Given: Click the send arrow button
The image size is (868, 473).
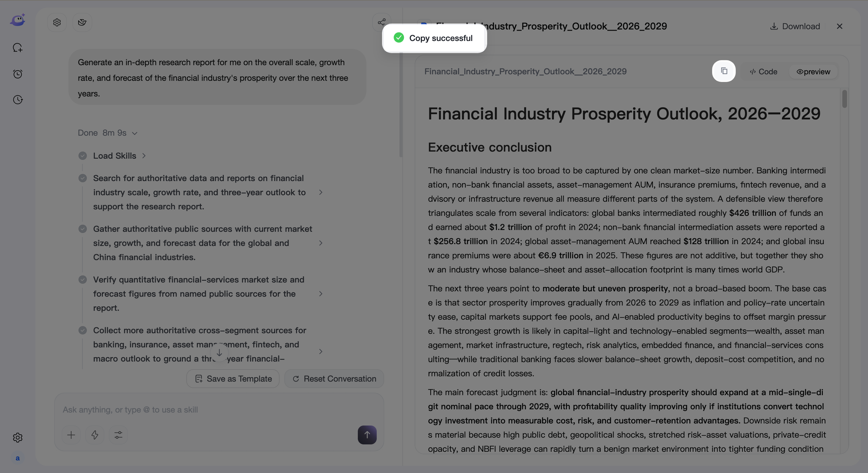Looking at the screenshot, I should click(x=367, y=435).
